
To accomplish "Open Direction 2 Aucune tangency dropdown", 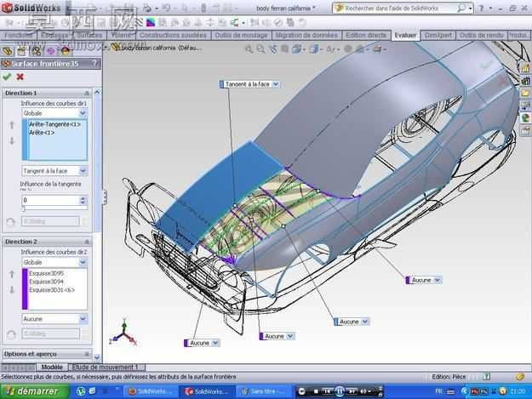I will point(83,319).
